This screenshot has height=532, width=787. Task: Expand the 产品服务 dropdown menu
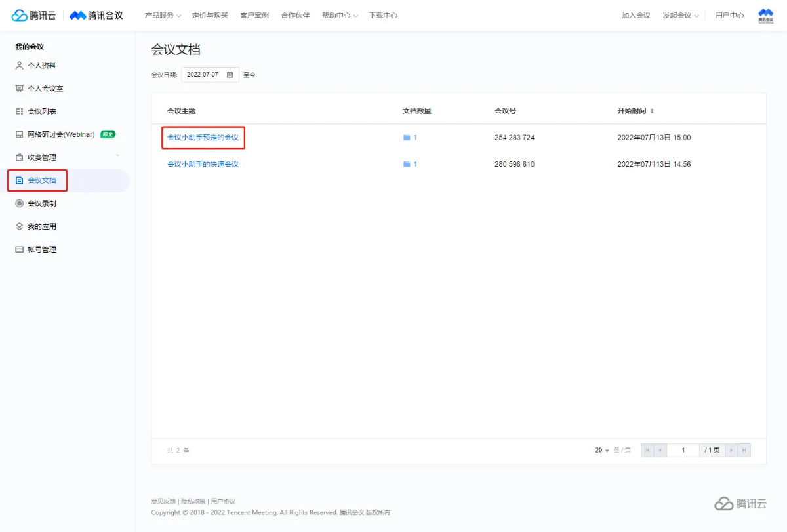[x=163, y=15]
